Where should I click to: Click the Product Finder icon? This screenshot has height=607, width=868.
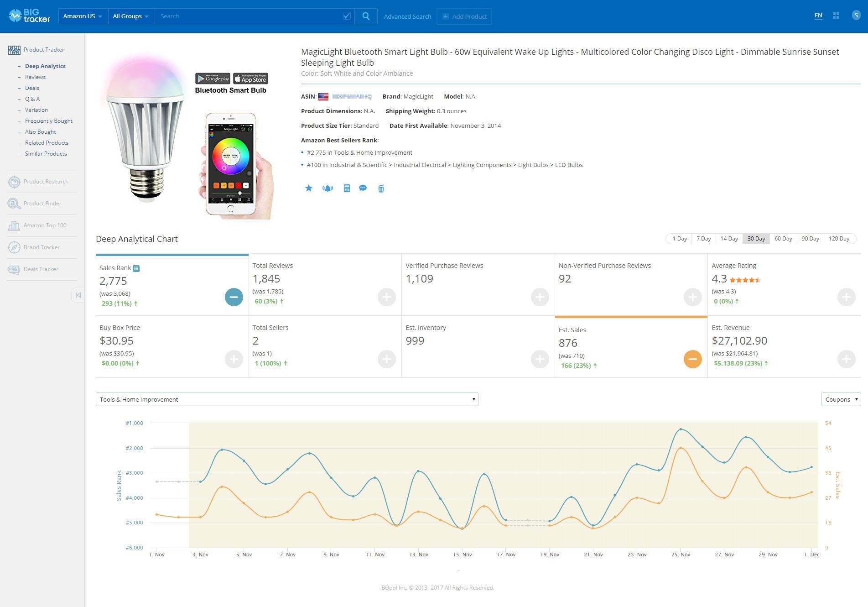[14, 204]
